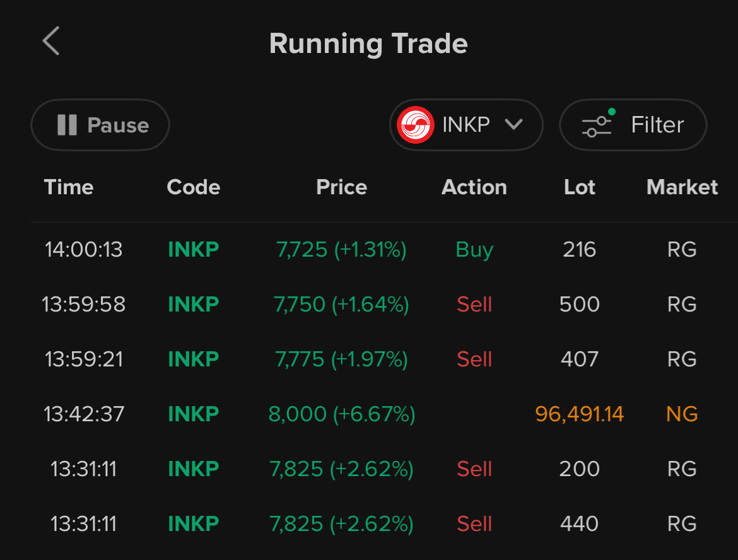
Task: Sort by the Code column header
Action: pos(193,187)
